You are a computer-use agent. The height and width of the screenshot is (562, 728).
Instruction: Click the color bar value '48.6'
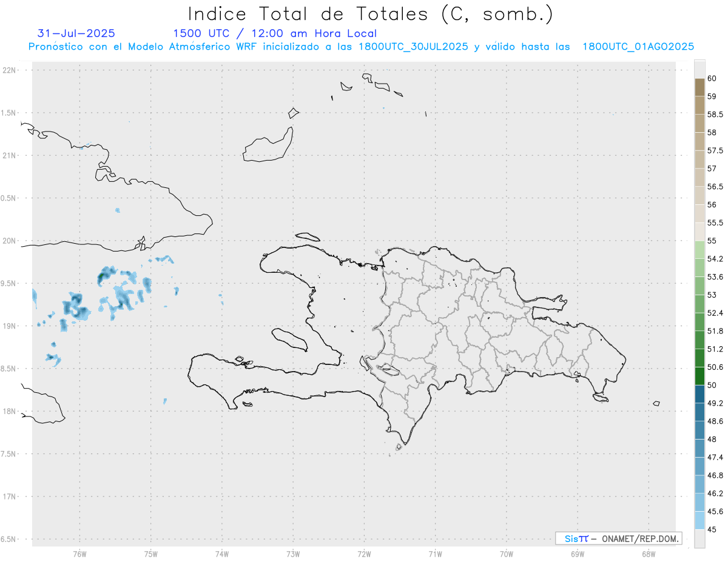pyautogui.click(x=715, y=421)
